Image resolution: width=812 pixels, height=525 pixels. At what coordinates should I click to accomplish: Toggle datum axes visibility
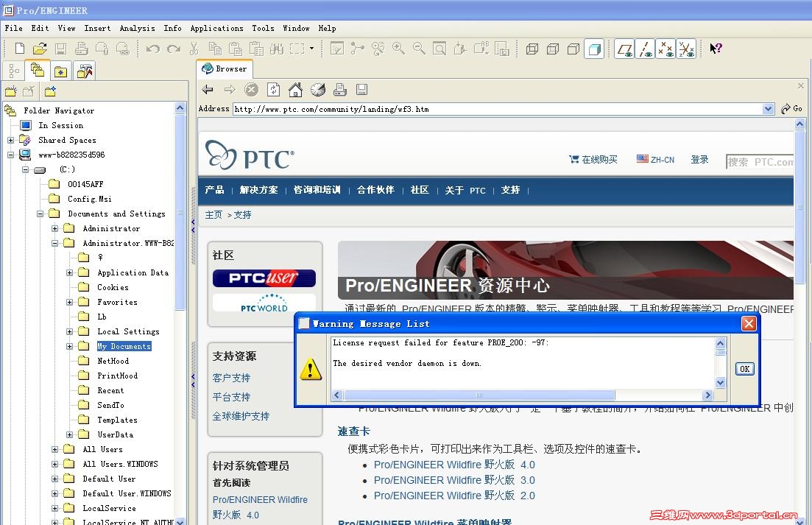click(x=645, y=49)
